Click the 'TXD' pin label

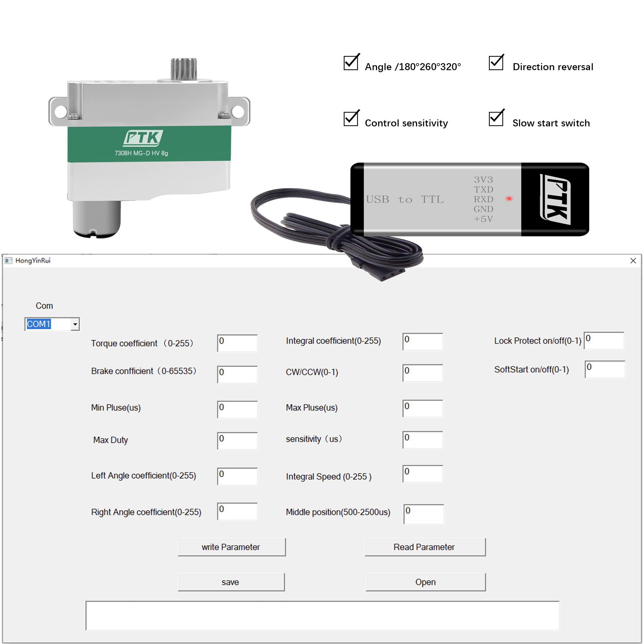(483, 190)
